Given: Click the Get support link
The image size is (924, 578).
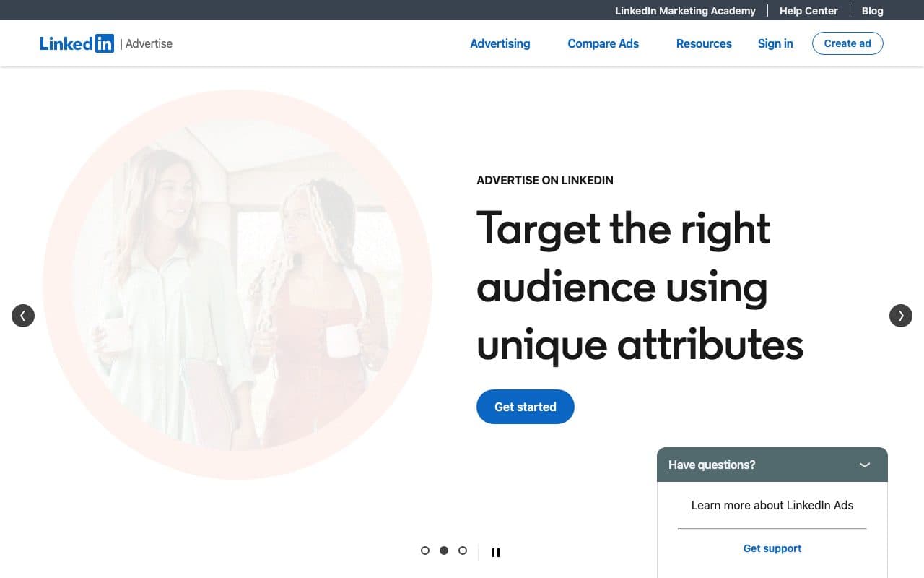Looking at the screenshot, I should pos(772,548).
